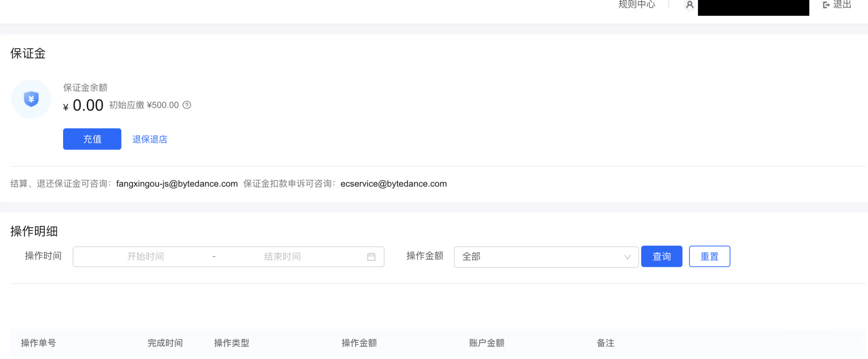Click the 退保退店 link
The image size is (868, 359).
[149, 139]
